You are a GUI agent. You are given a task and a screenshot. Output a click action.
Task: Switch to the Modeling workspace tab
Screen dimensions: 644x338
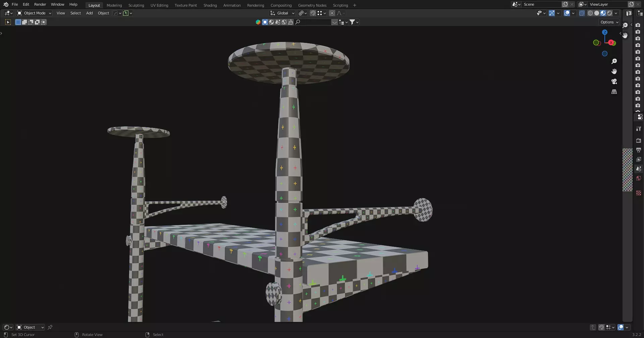coord(114,5)
